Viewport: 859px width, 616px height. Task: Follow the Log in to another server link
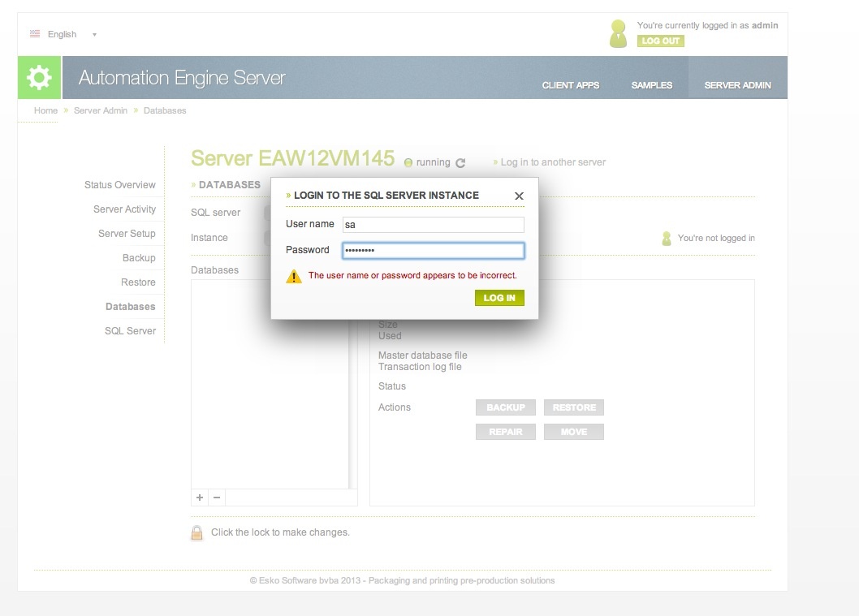[552, 162]
